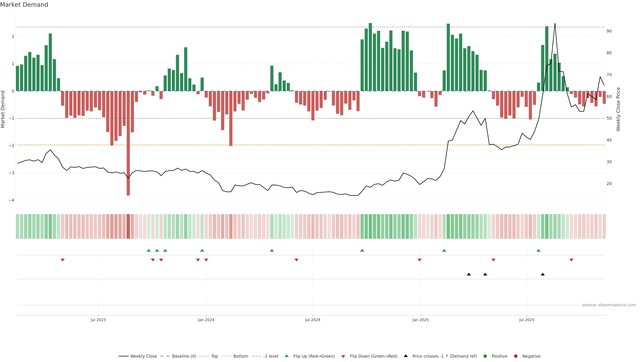Screen dimensions: 644x362
Task: Click the dark red Negative legend circle icon
Action: tap(516, 356)
